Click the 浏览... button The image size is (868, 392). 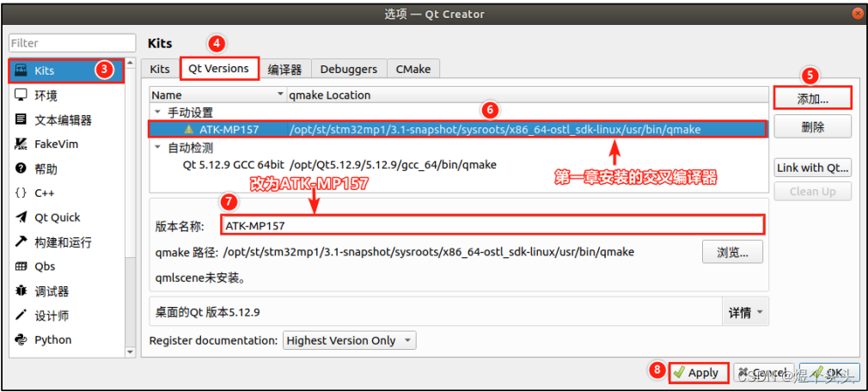coord(732,252)
